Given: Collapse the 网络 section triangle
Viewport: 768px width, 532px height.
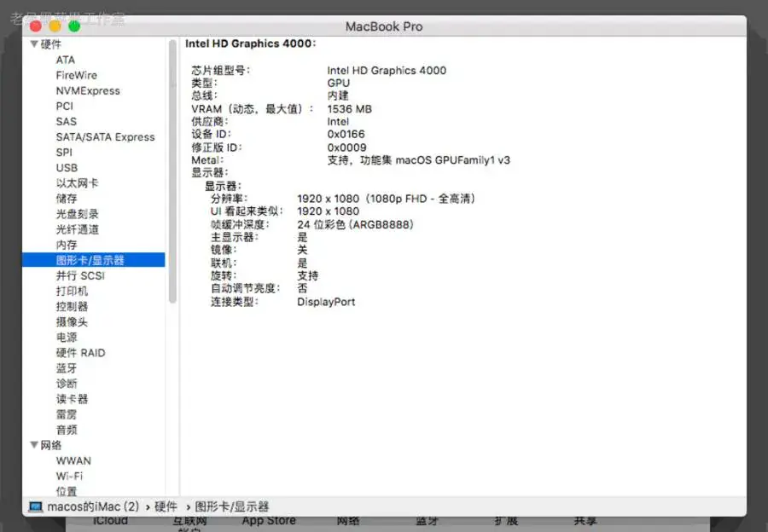Looking at the screenshot, I should (34, 445).
